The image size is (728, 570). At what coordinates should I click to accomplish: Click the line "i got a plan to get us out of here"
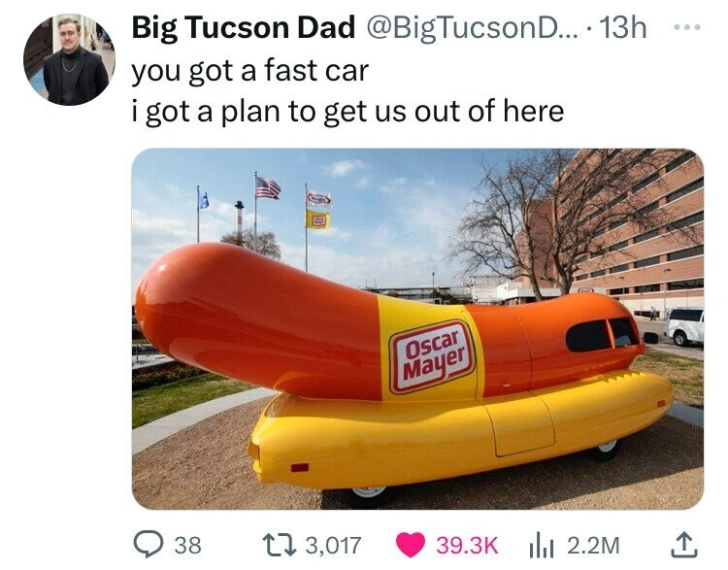tap(347, 112)
